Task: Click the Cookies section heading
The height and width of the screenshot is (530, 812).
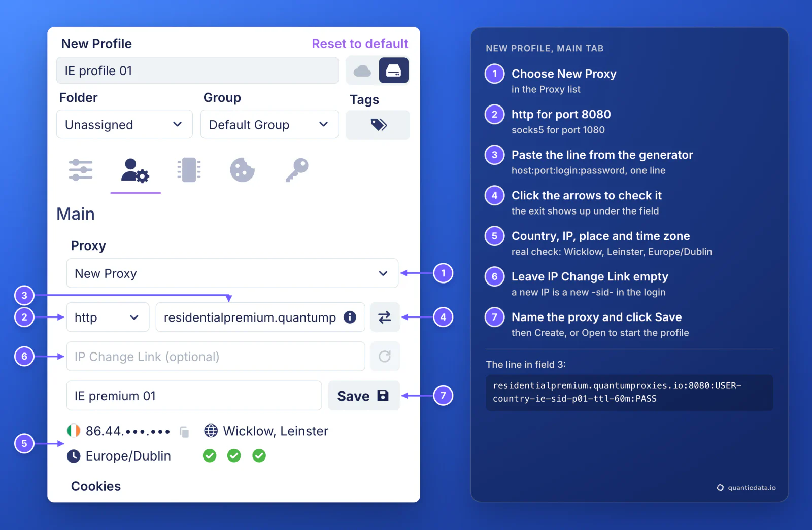Action: coord(96,486)
